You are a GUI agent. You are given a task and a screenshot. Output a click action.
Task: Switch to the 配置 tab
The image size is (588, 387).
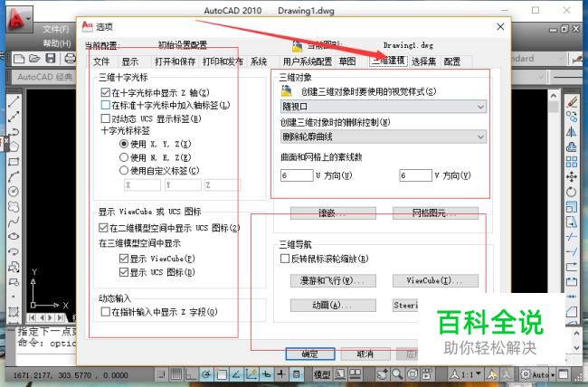tap(452, 61)
